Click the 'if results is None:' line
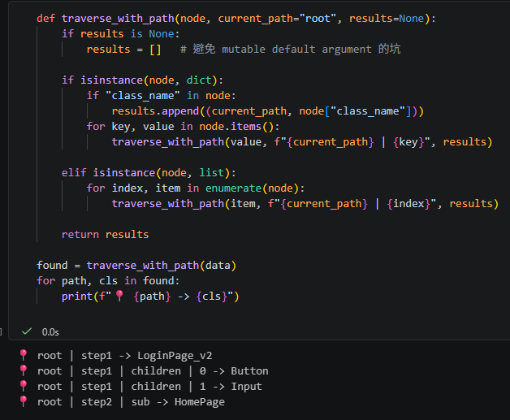This screenshot has width=510, height=420. 120,34
